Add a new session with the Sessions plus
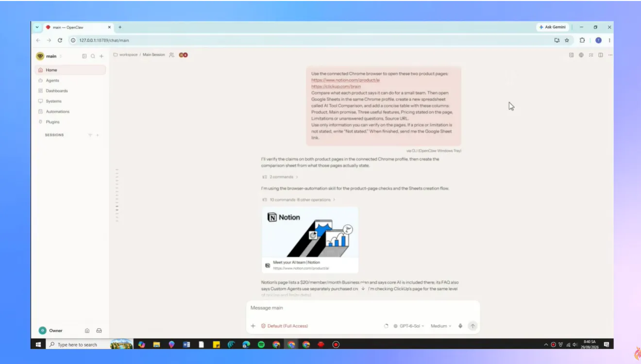The width and height of the screenshot is (641, 364). tap(98, 135)
